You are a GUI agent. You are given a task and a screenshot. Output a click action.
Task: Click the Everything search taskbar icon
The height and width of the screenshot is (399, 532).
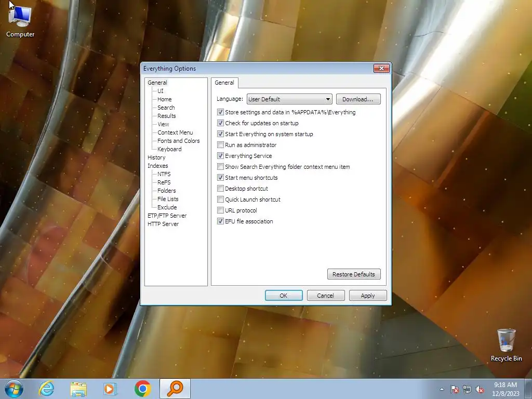pos(175,389)
